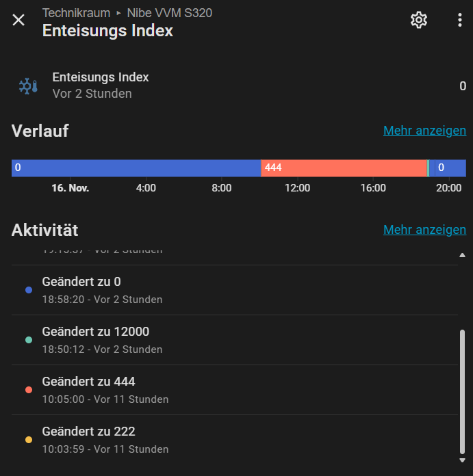Click the defrost snowflake entity icon
Viewport: 473px width, 476px height.
[28, 86]
